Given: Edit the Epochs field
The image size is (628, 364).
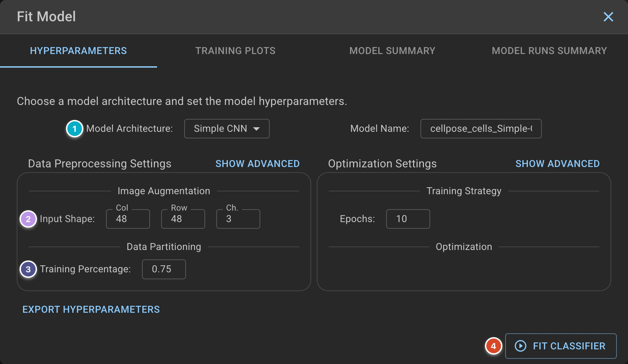Looking at the screenshot, I should [408, 219].
